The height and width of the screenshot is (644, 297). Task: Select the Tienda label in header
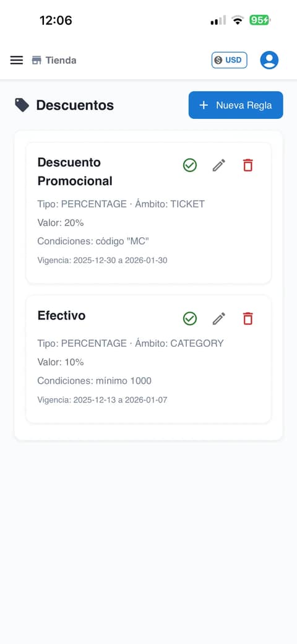tap(61, 61)
